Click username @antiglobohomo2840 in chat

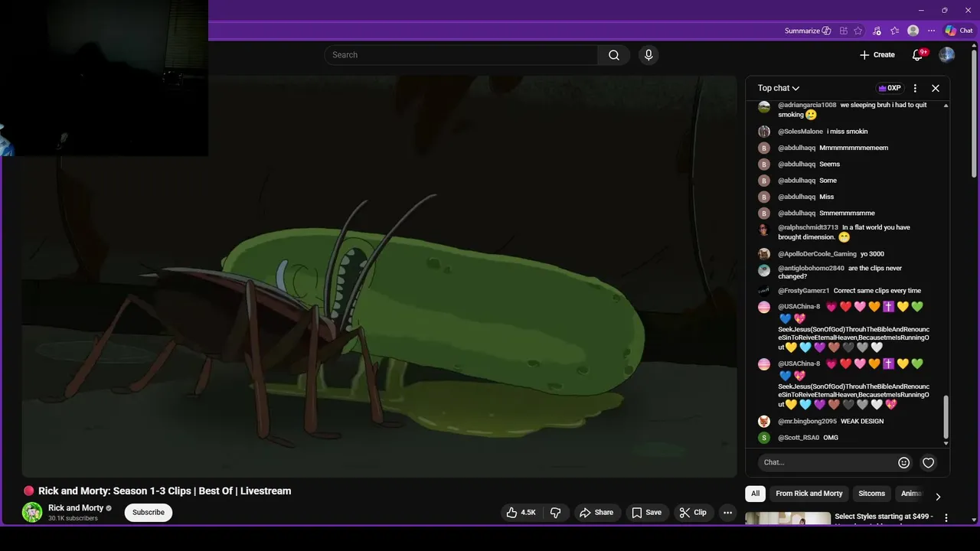click(811, 269)
